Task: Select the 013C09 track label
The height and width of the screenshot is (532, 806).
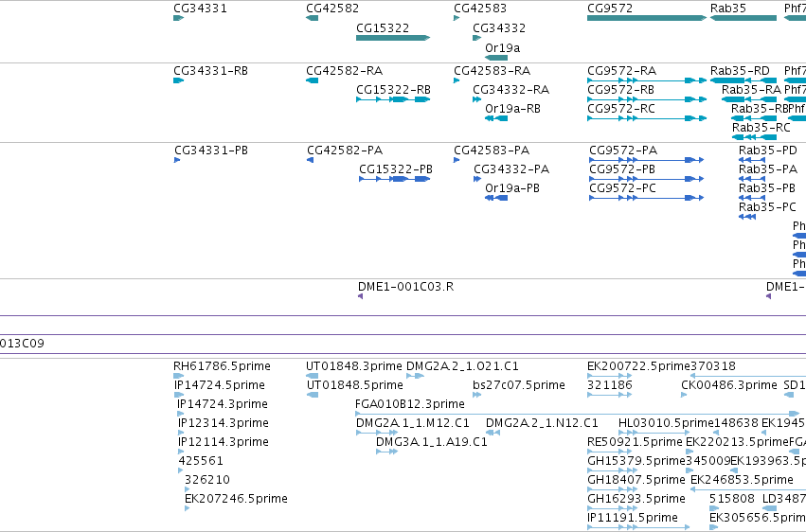Action: [x=22, y=344]
